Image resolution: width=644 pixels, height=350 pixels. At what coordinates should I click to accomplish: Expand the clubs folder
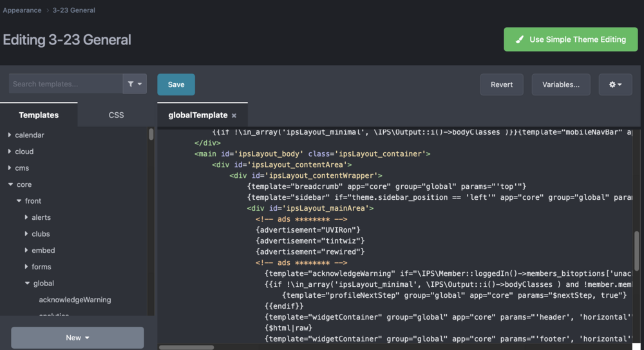(x=26, y=233)
